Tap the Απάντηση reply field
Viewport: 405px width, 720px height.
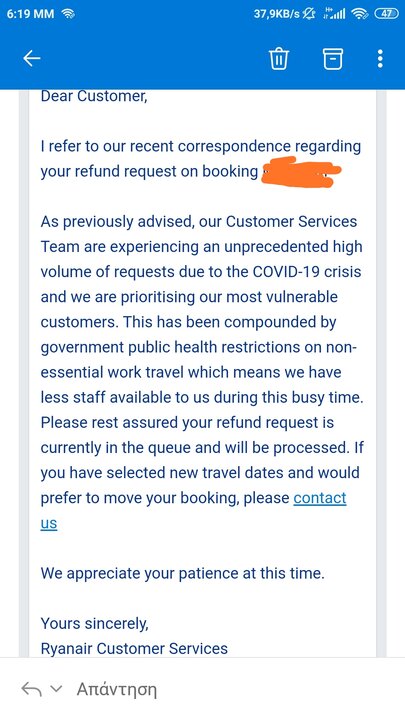(x=117, y=689)
